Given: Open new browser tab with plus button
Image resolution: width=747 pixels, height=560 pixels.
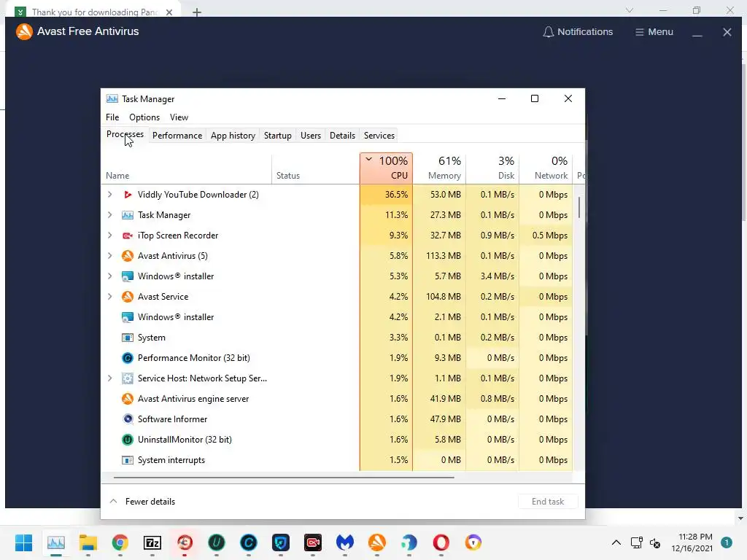Looking at the screenshot, I should (x=197, y=12).
